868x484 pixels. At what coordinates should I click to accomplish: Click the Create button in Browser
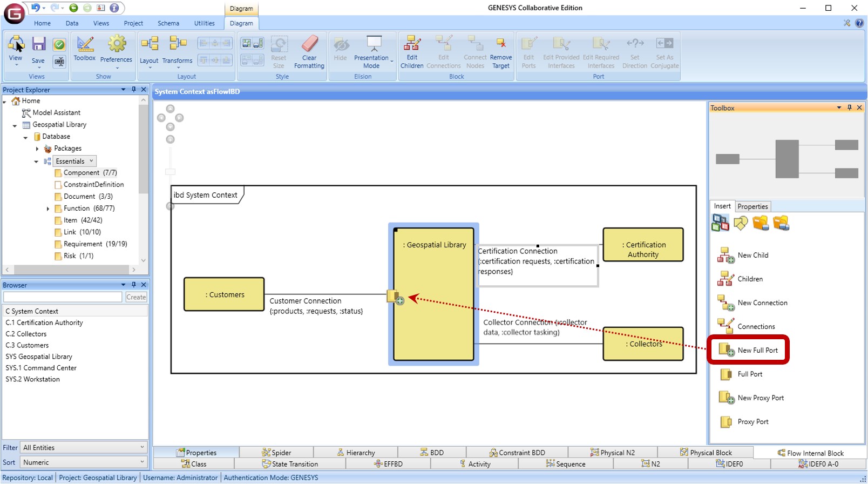click(136, 297)
